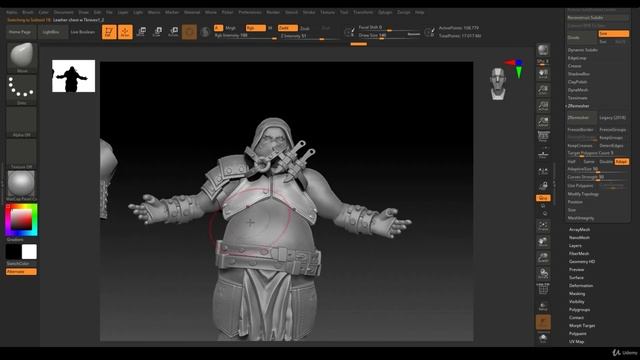Screen dimensions: 640x360
Task: Expand the UV Map subpalette
Action: pyautogui.click(x=577, y=342)
